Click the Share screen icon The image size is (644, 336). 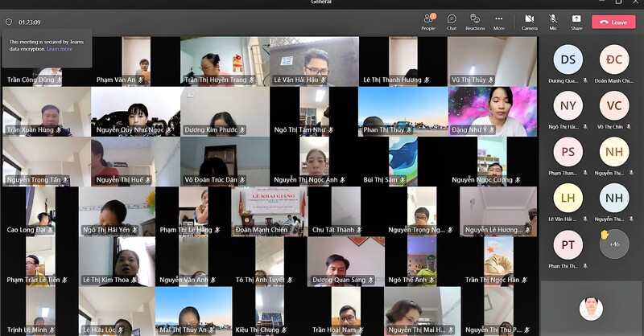point(576,21)
